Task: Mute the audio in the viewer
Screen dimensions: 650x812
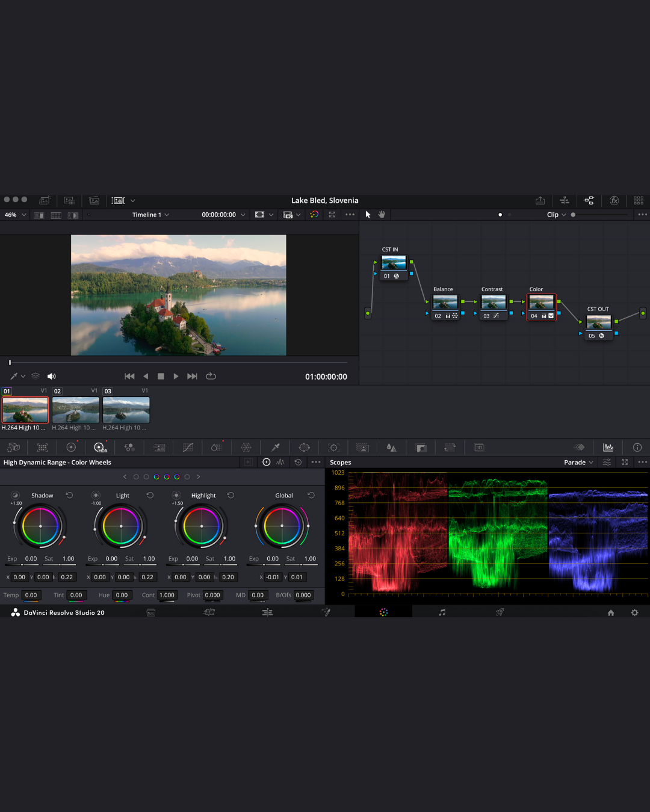Action: [x=51, y=376]
